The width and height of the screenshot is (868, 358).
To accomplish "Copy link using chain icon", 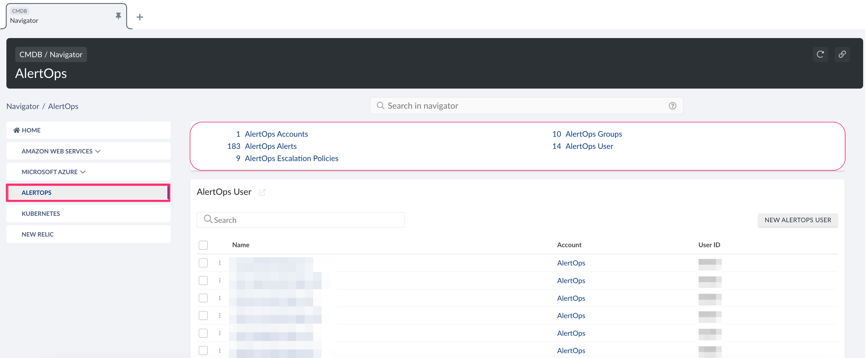I will point(842,54).
